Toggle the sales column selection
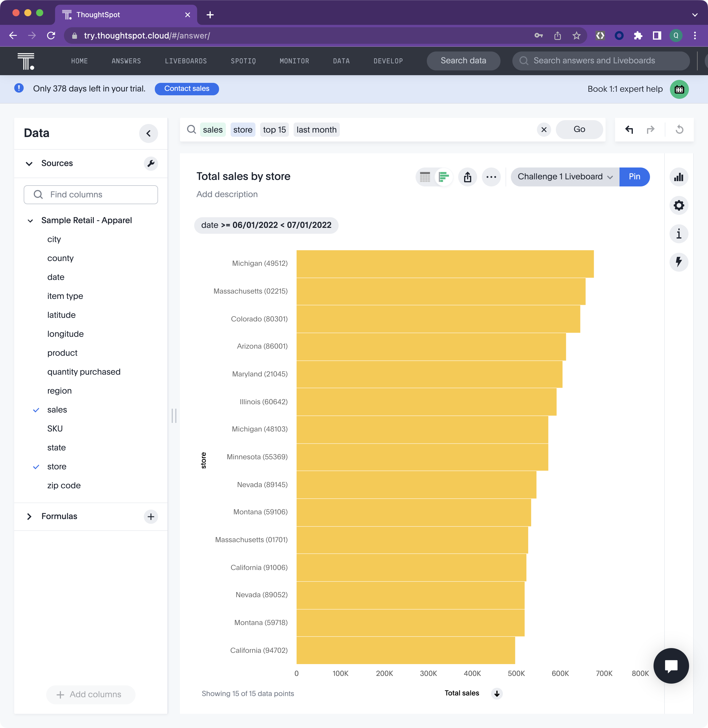The image size is (708, 728). coord(57,410)
